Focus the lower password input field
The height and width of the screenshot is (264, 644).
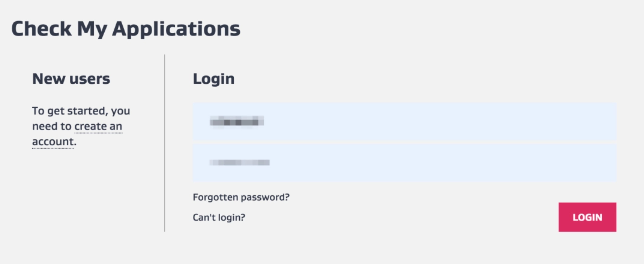point(404,163)
